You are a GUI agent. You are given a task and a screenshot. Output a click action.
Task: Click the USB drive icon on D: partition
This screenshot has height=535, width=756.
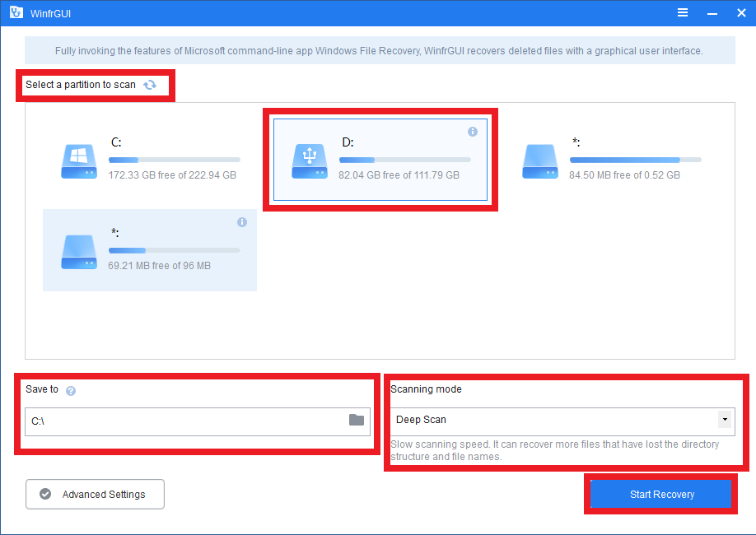tap(309, 160)
